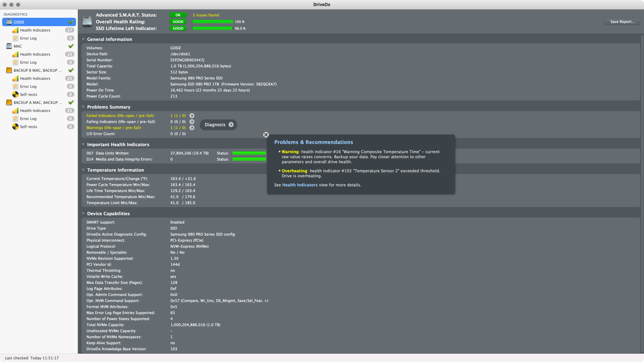Click arrow icon next to Failed Indicators
The height and width of the screenshot is (362, 644).
[192, 116]
